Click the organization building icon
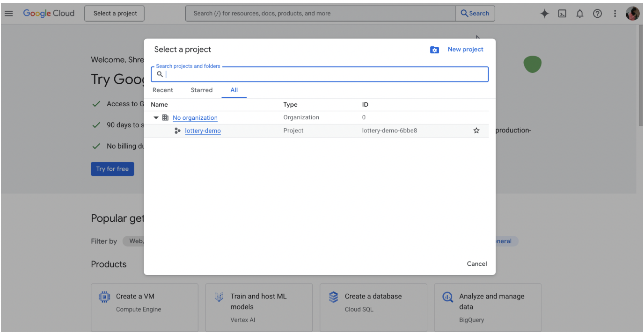The height and width of the screenshot is (334, 644). (165, 117)
